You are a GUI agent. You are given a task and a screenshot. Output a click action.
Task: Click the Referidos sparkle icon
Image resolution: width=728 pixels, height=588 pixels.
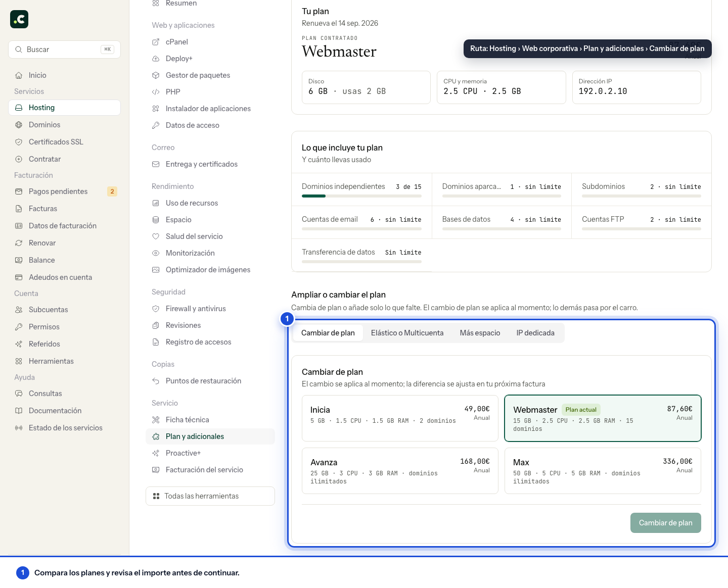coord(19,344)
